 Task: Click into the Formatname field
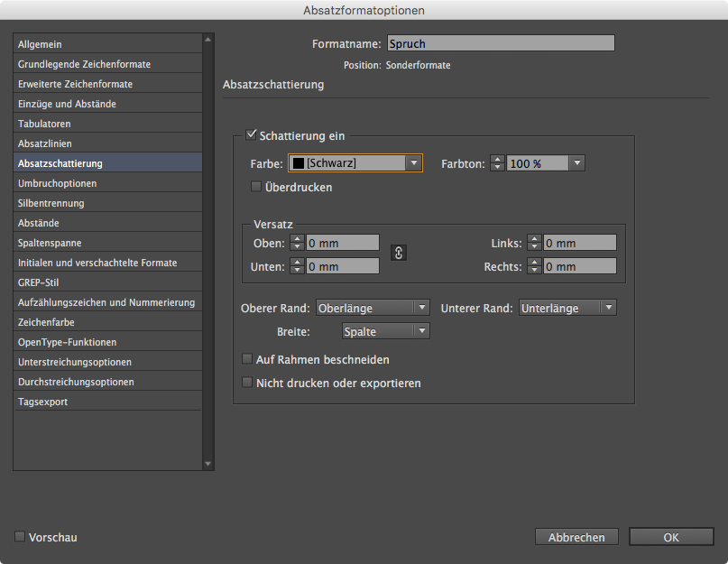coord(501,43)
